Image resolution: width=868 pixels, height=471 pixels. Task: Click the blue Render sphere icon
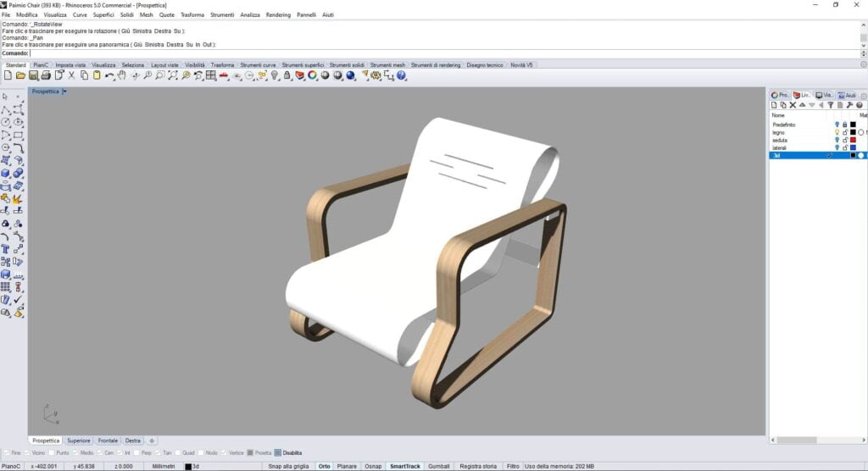point(350,76)
